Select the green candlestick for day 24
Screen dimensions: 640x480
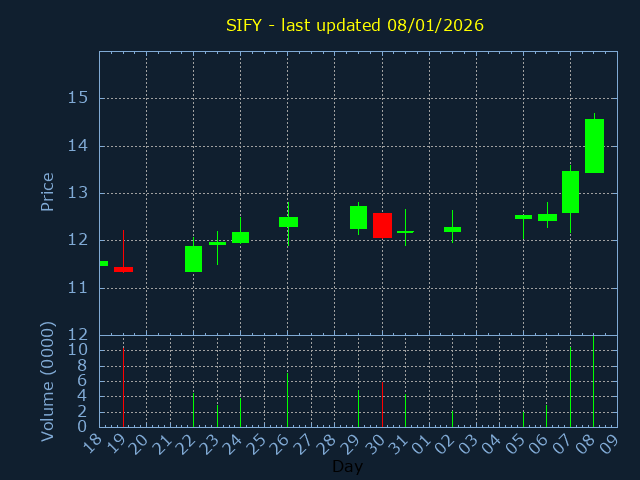[x=240, y=237]
